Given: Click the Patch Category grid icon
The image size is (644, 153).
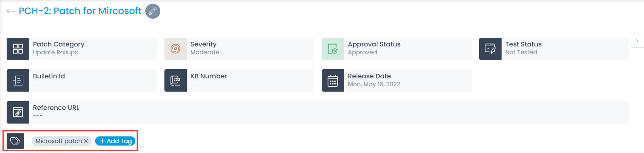Looking at the screenshot, I should pyautogui.click(x=18, y=49).
